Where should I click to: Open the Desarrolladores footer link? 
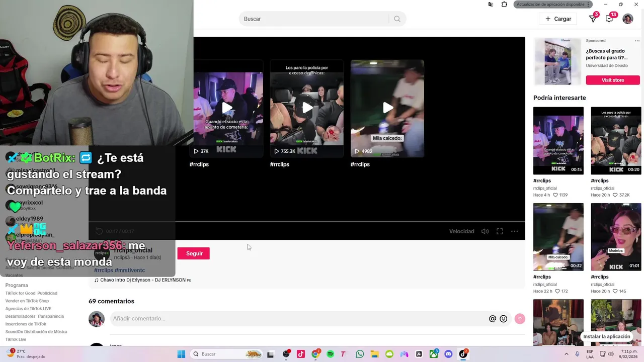click(20, 316)
